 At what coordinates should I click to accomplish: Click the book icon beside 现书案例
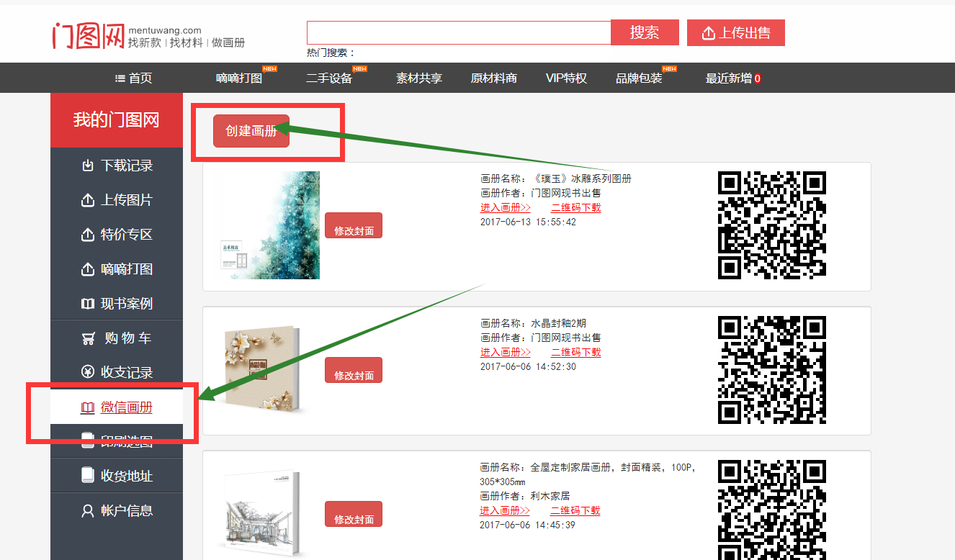[x=88, y=304]
